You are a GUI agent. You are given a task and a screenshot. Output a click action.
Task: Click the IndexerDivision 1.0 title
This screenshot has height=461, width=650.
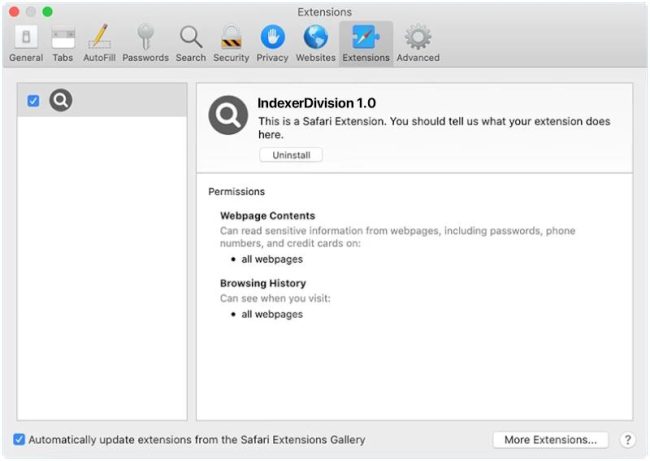[316, 102]
